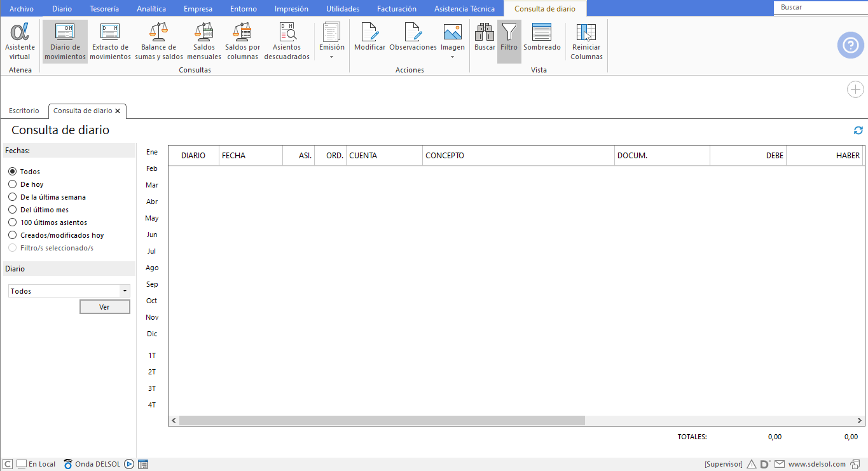The height and width of the screenshot is (471, 868).
Task: Filter by fourth quarter 4T
Action: 152,405
